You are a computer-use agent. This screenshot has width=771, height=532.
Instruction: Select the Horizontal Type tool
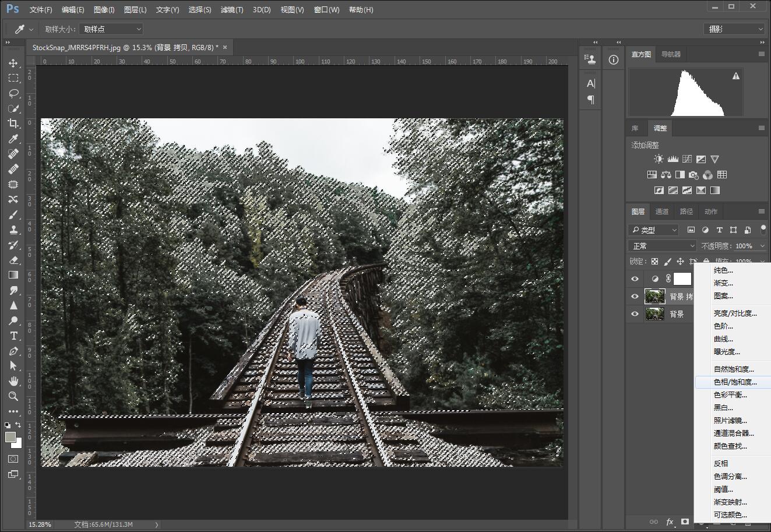tap(13, 336)
